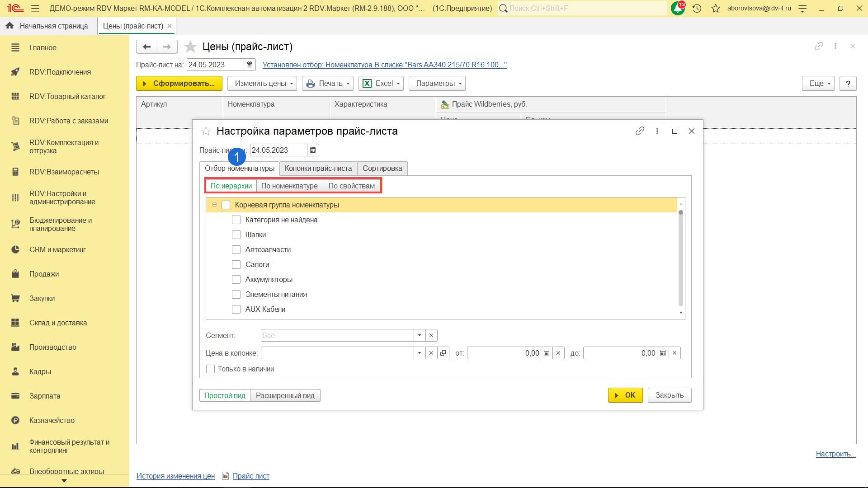Enable the Только в наличии checkbox
This screenshot has width=868, height=488.
click(210, 369)
